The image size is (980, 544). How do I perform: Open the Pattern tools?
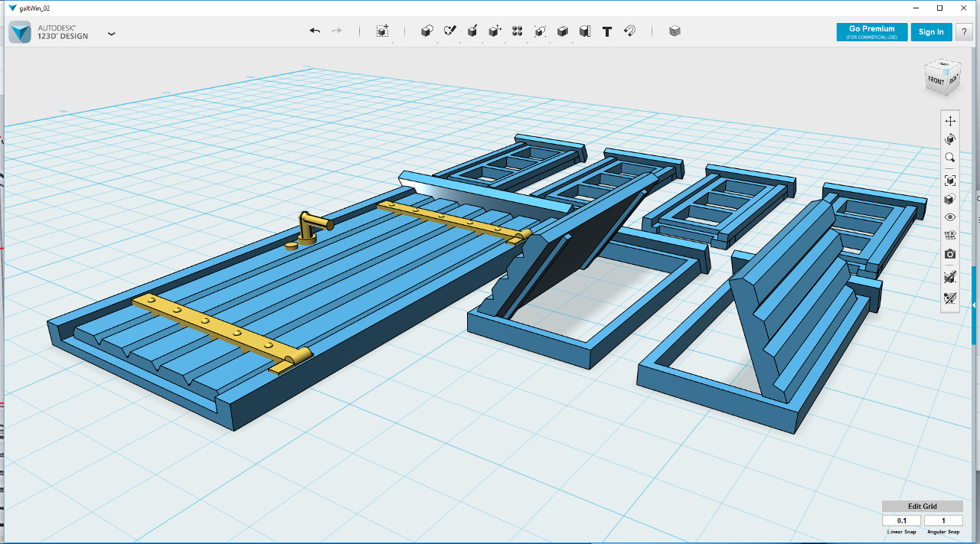click(518, 31)
